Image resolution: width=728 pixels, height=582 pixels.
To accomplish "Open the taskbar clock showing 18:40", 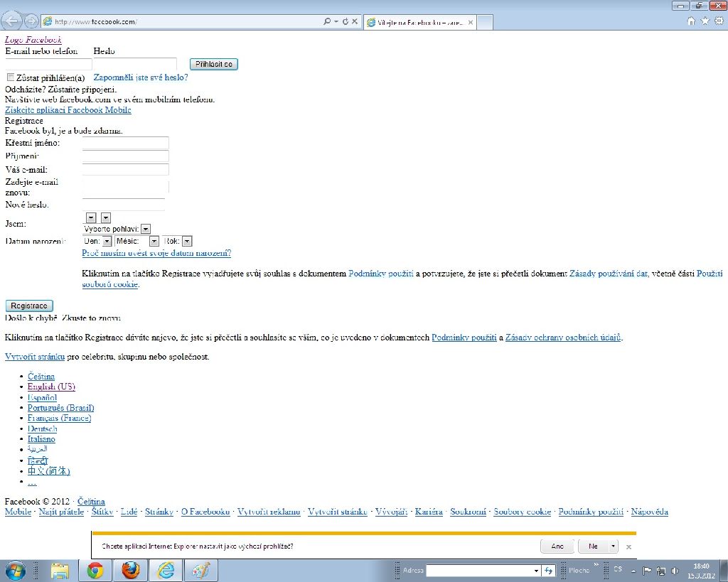I will [x=701, y=571].
